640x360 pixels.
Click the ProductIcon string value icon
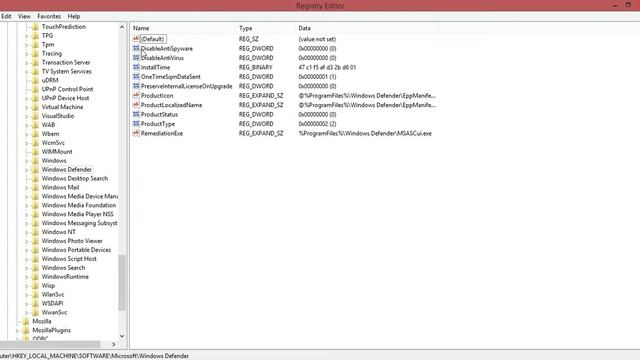click(136, 96)
